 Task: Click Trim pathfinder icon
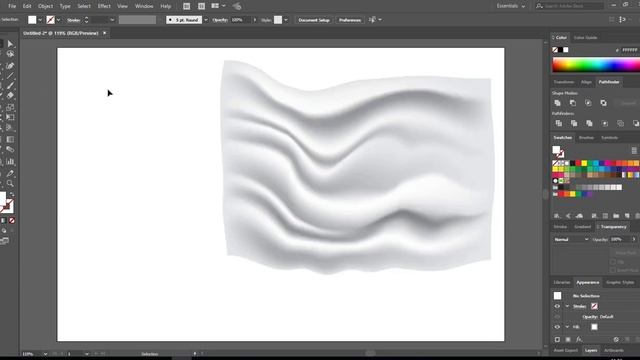[574, 123]
